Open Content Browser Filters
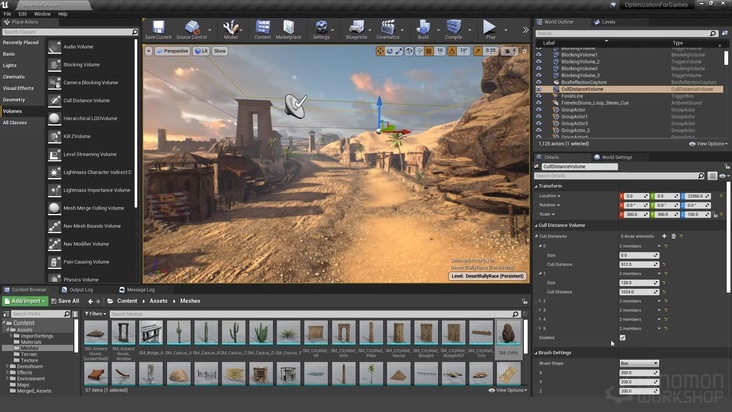The width and height of the screenshot is (732, 412). [x=95, y=314]
